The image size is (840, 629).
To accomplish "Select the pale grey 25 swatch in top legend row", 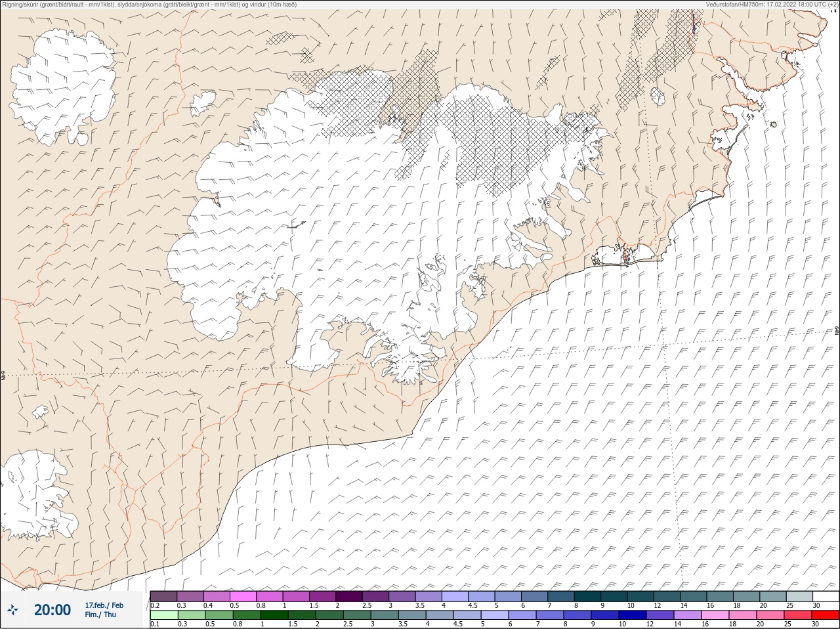I will click(x=799, y=596).
